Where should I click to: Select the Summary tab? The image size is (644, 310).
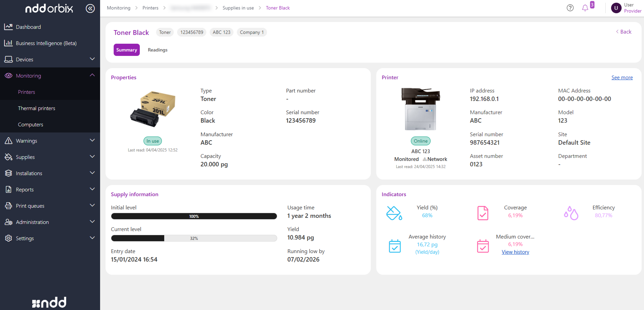click(x=127, y=50)
